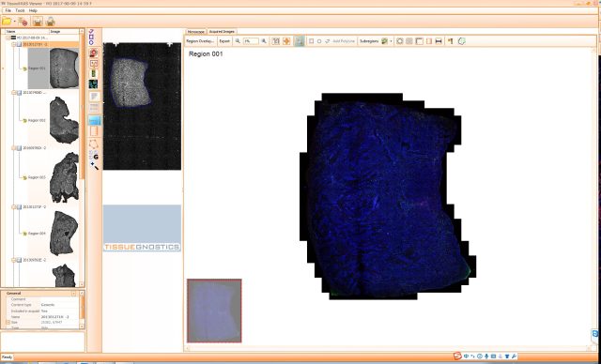601x364 pixels.
Task: Click the orange fit-to-view arrows icon
Action: point(286,41)
